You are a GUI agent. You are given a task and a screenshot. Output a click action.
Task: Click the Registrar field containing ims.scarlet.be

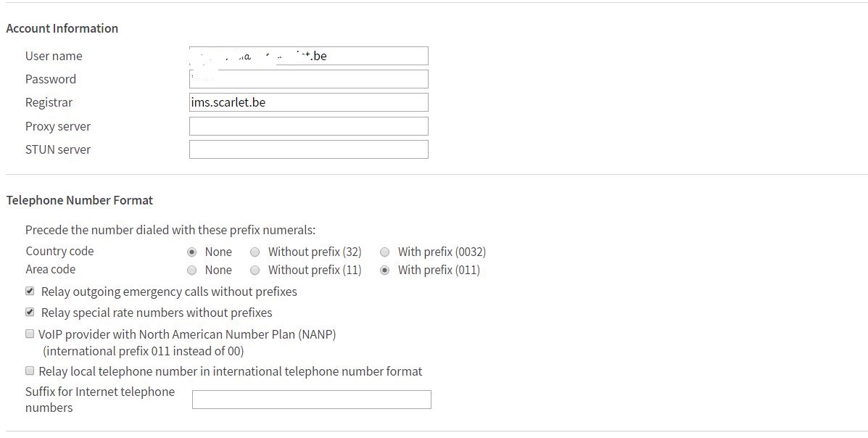coord(308,102)
